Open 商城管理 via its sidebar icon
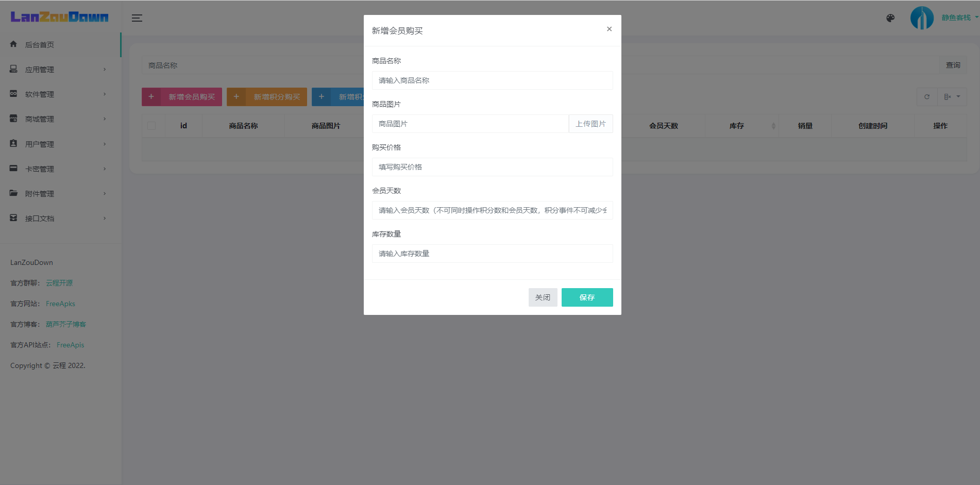This screenshot has width=980, height=485. pos(13,119)
